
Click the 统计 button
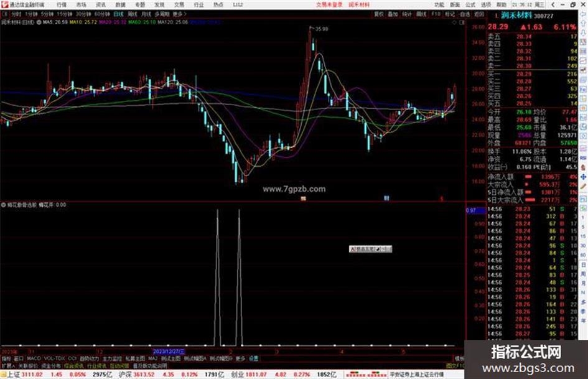coord(407,14)
